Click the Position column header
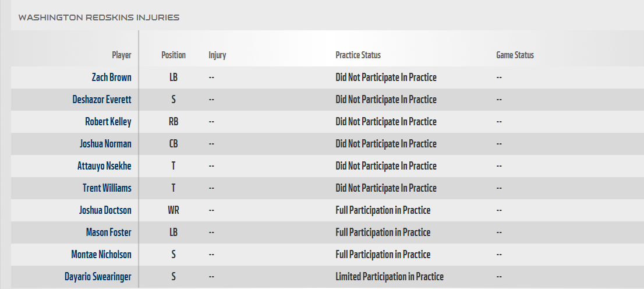The image size is (644, 289). point(174,55)
